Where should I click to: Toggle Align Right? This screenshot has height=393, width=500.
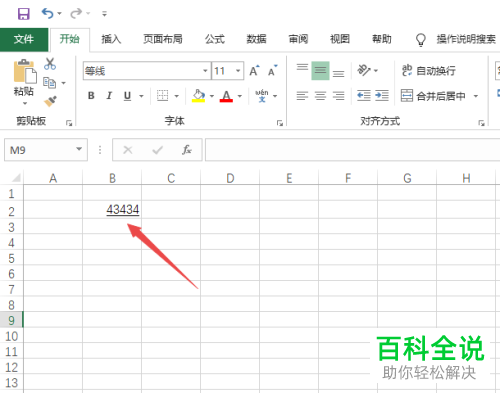338,96
